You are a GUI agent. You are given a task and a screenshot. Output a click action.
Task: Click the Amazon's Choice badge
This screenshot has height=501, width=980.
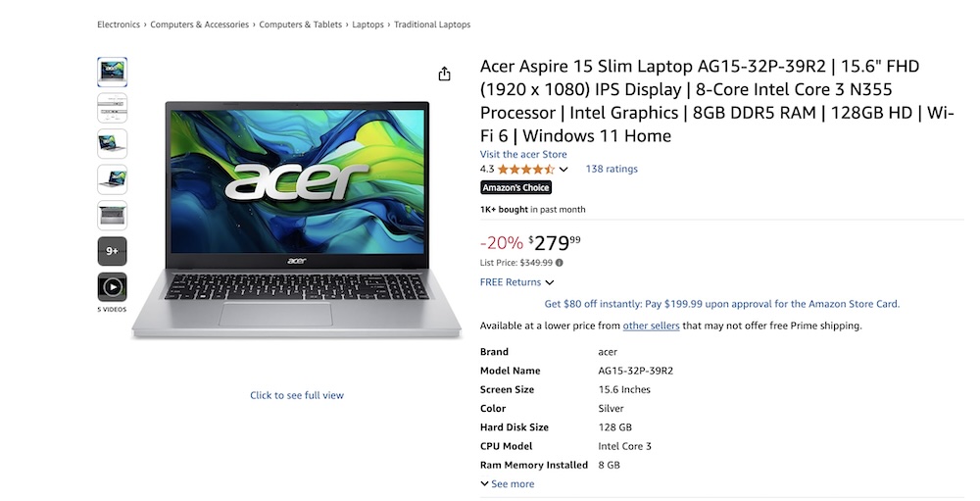(x=515, y=187)
